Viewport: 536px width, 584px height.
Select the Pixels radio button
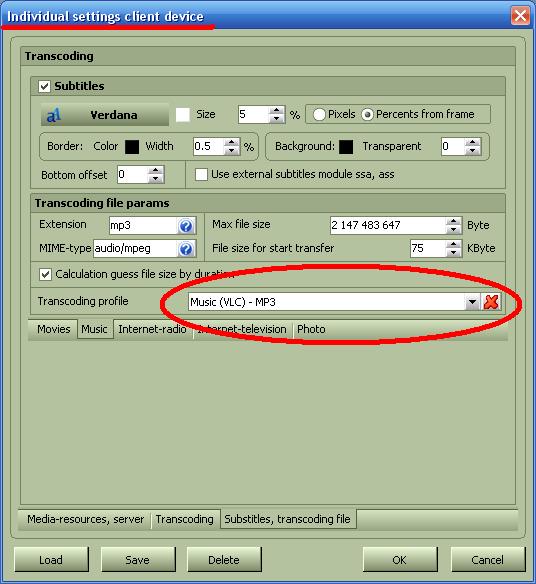pos(319,114)
